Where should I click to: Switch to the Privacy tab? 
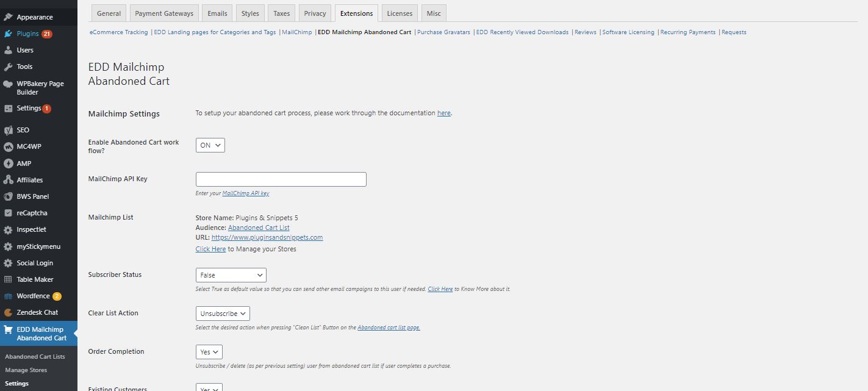315,13
